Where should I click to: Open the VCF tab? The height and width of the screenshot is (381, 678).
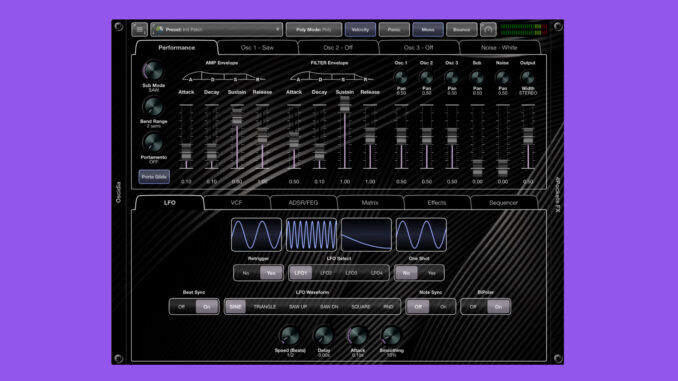pyautogui.click(x=236, y=202)
